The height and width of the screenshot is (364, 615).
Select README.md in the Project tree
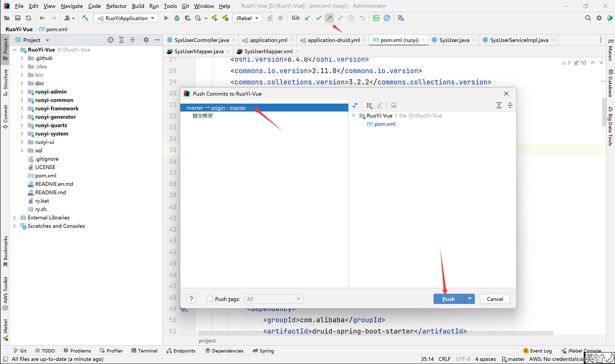(50, 192)
